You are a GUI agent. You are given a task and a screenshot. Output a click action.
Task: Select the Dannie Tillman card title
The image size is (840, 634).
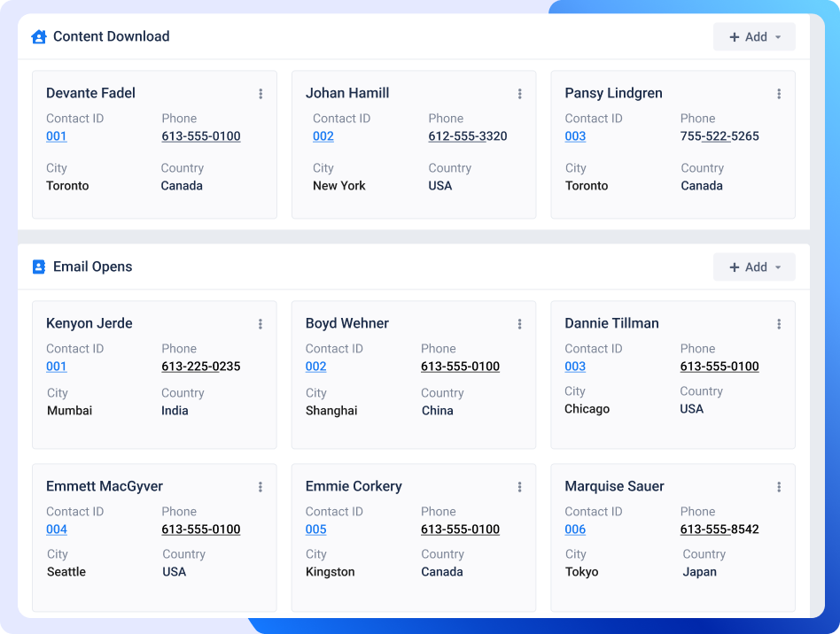[611, 323]
